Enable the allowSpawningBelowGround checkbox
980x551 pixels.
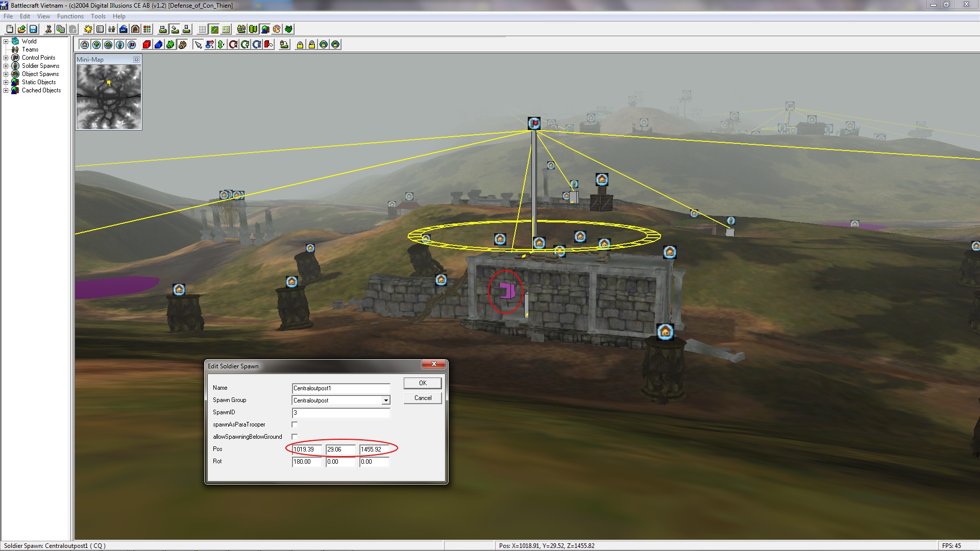[x=295, y=437]
